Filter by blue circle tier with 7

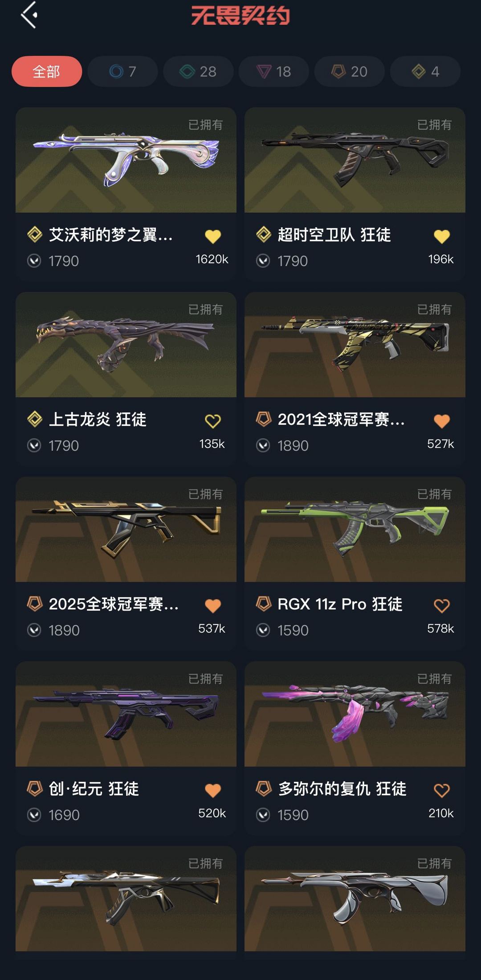122,71
